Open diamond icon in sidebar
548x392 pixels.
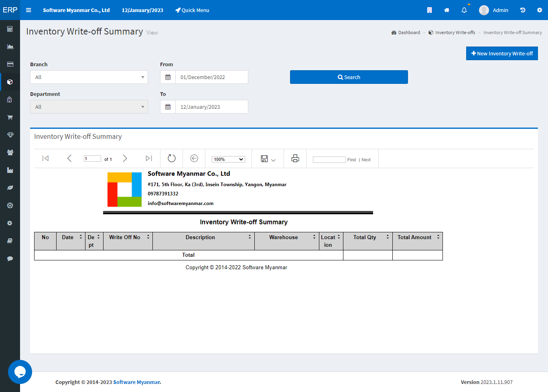click(x=10, y=135)
